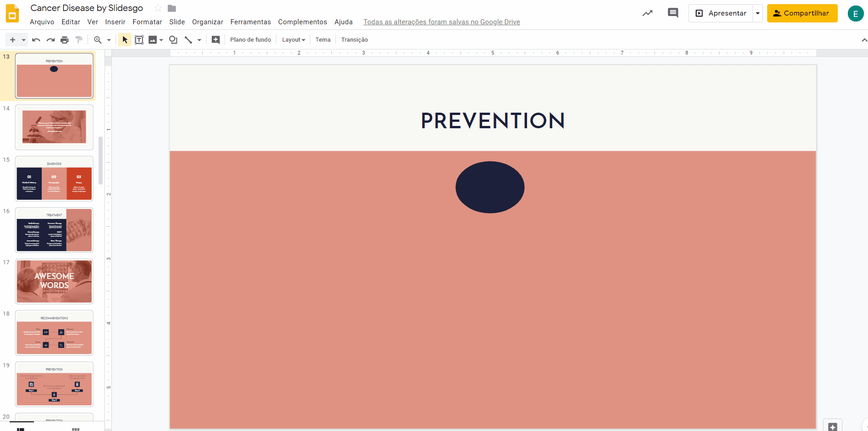Open the Organizar menu

click(208, 22)
